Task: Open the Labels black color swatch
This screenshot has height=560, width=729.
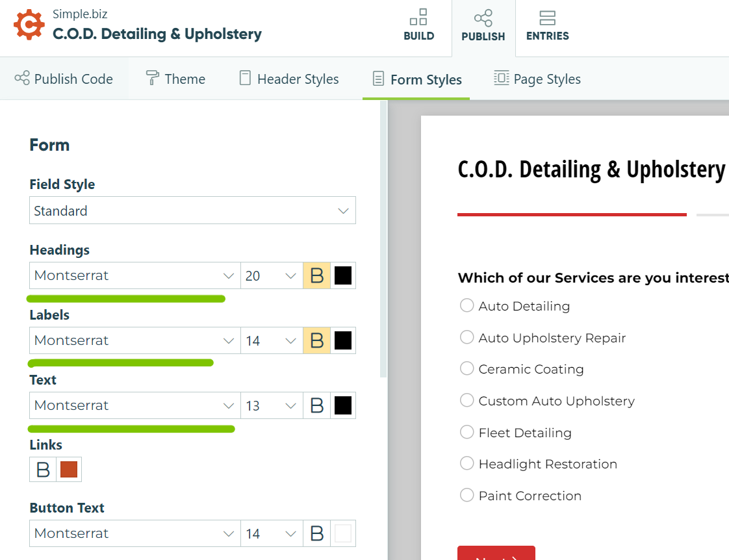Action: point(343,340)
